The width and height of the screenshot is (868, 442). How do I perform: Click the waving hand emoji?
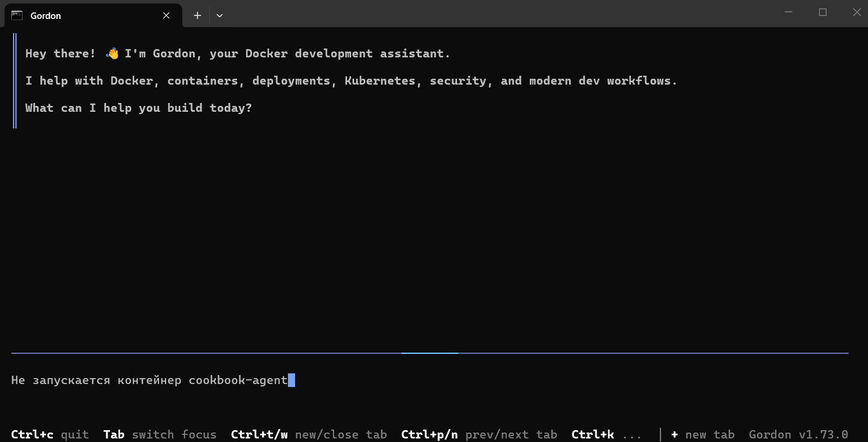112,54
